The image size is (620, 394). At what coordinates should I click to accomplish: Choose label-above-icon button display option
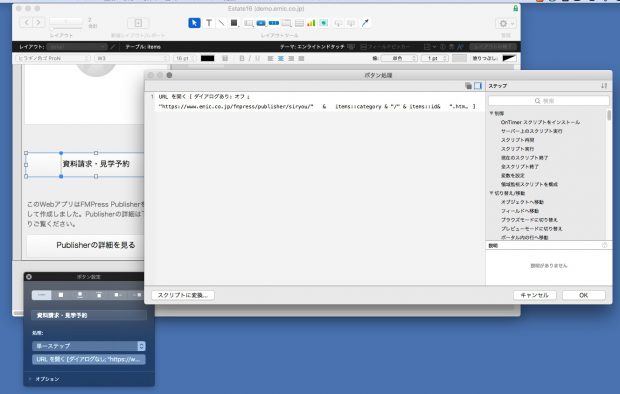(x=99, y=295)
